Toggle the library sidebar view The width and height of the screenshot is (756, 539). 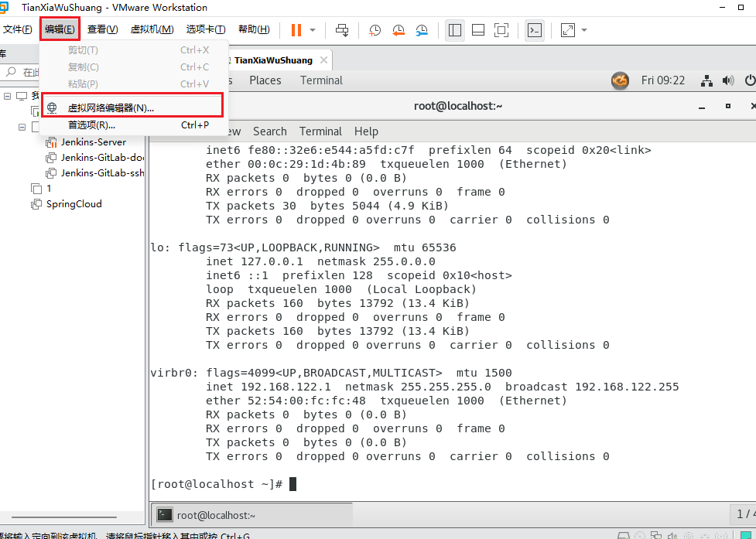pyautogui.click(x=455, y=30)
